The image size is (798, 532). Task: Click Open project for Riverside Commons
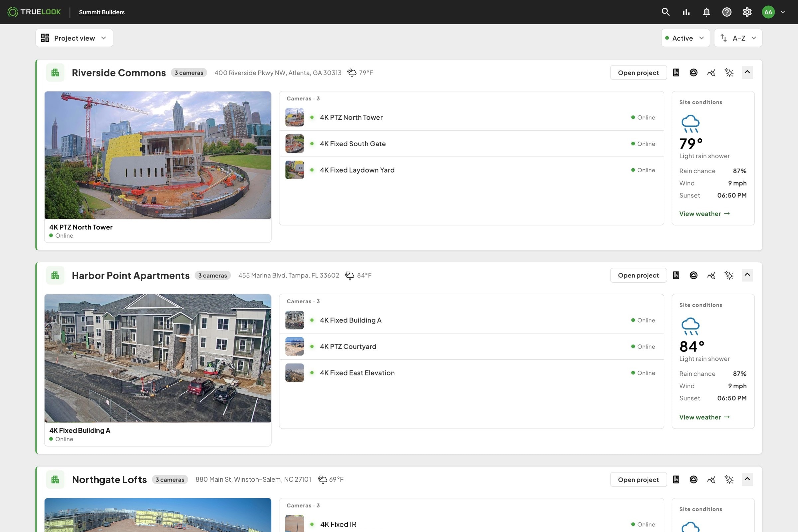[638, 72]
